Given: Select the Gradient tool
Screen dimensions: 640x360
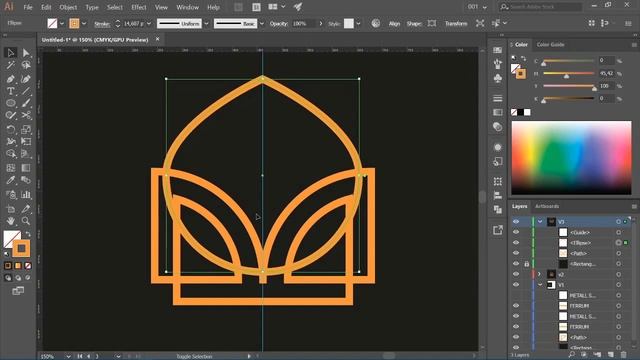Looking at the screenshot, I should pyautogui.click(x=26, y=168).
